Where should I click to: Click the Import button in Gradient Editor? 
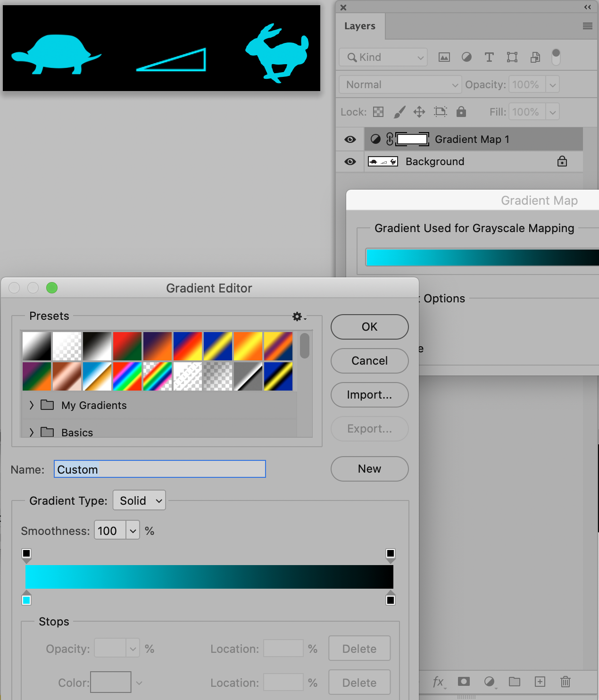369,395
